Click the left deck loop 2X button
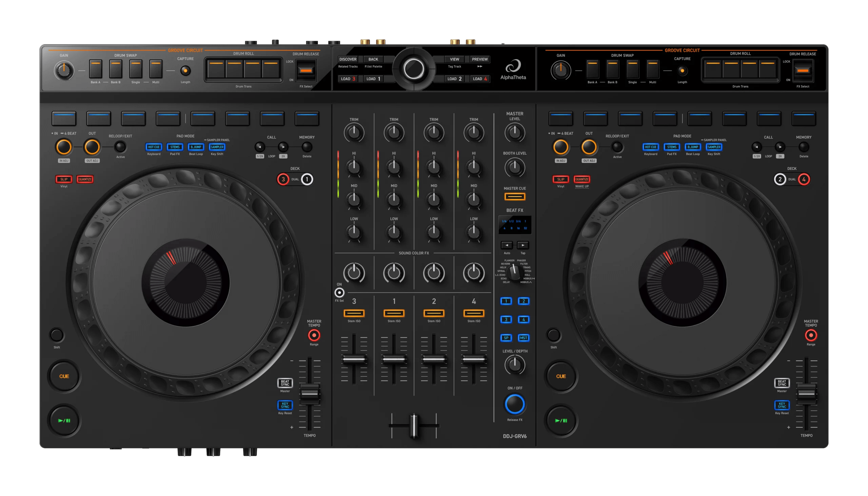Image resolution: width=868 pixels, height=496 pixels. click(x=283, y=147)
